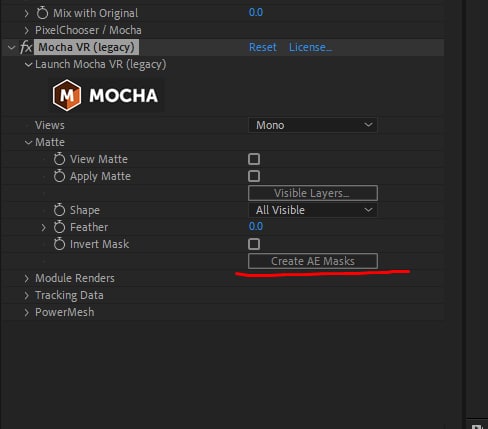488x429 pixels.
Task: Expand Mix with Original property
Action: [27, 13]
